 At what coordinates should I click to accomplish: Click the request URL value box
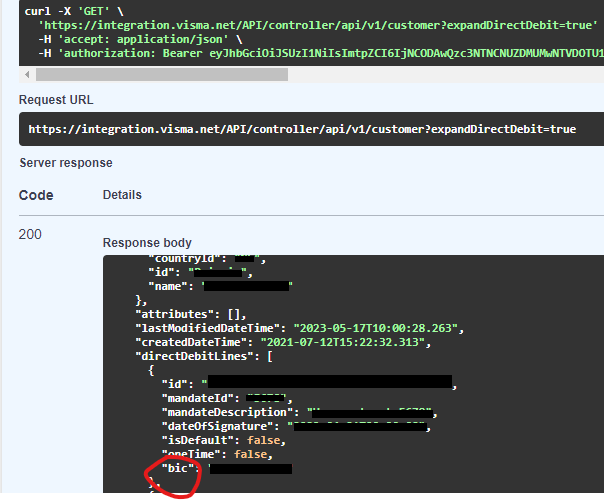311,129
